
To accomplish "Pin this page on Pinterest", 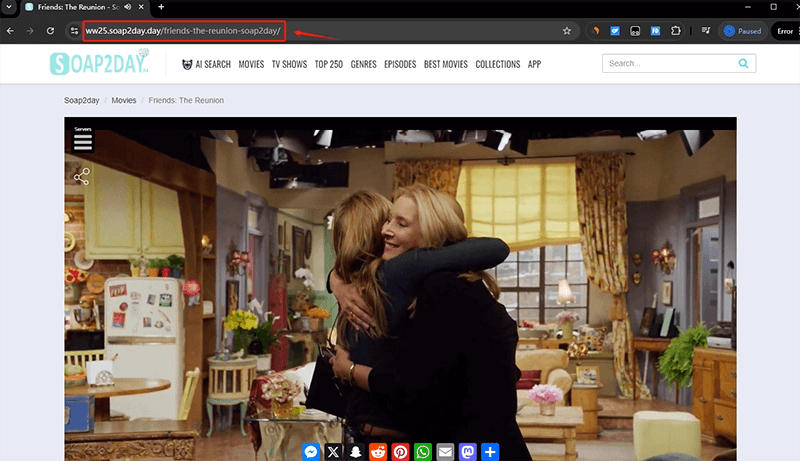I will pos(401,452).
